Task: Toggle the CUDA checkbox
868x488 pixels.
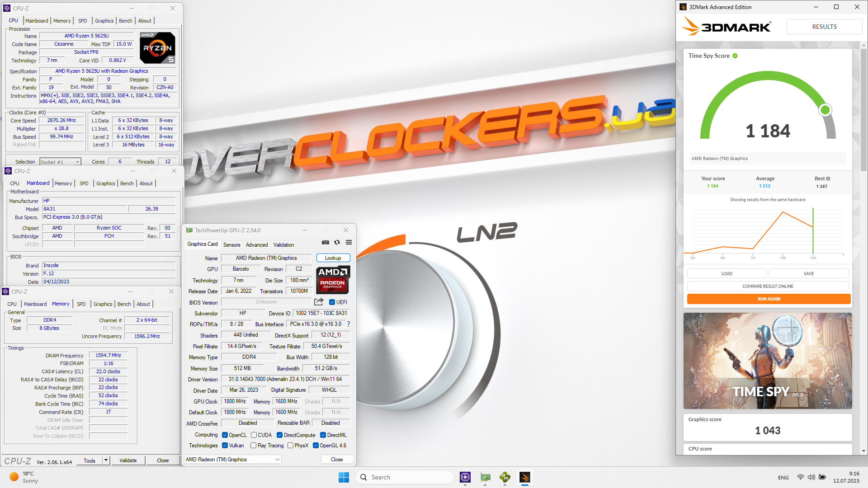Action: tap(254, 435)
